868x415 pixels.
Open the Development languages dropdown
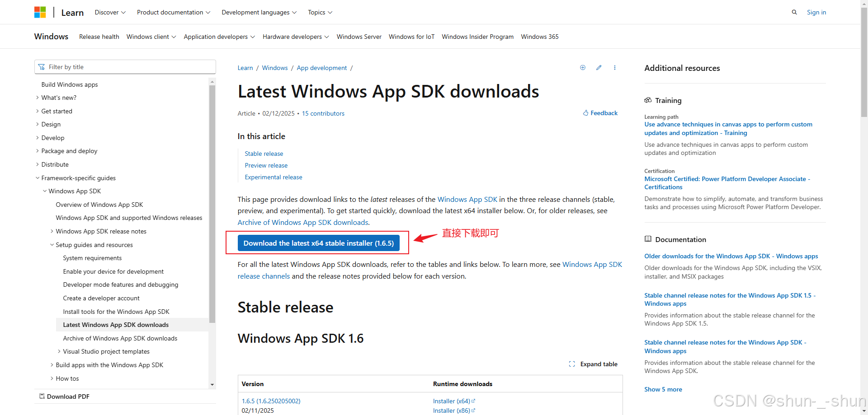pyautogui.click(x=259, y=12)
